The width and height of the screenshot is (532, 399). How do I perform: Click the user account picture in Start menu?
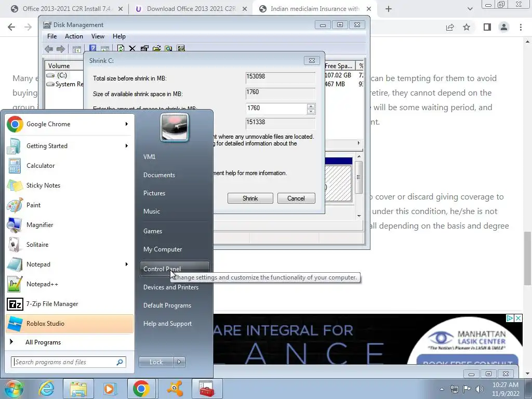(x=175, y=127)
